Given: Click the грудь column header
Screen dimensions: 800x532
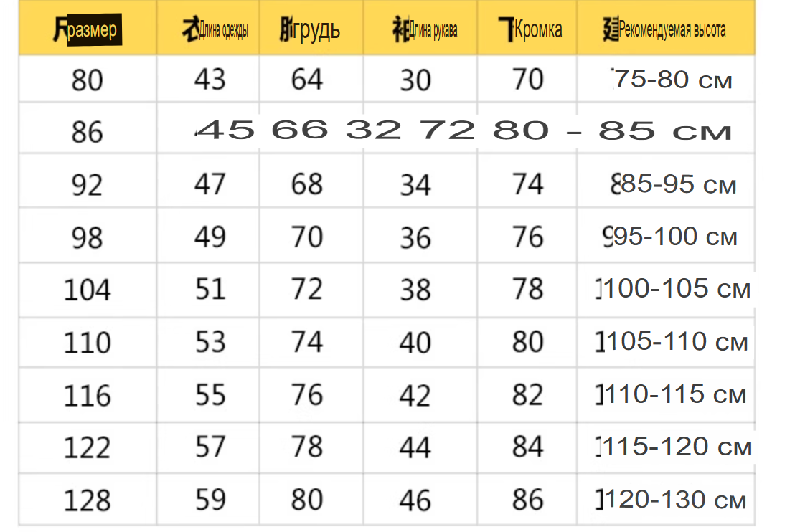Looking at the screenshot, I should [x=310, y=29].
